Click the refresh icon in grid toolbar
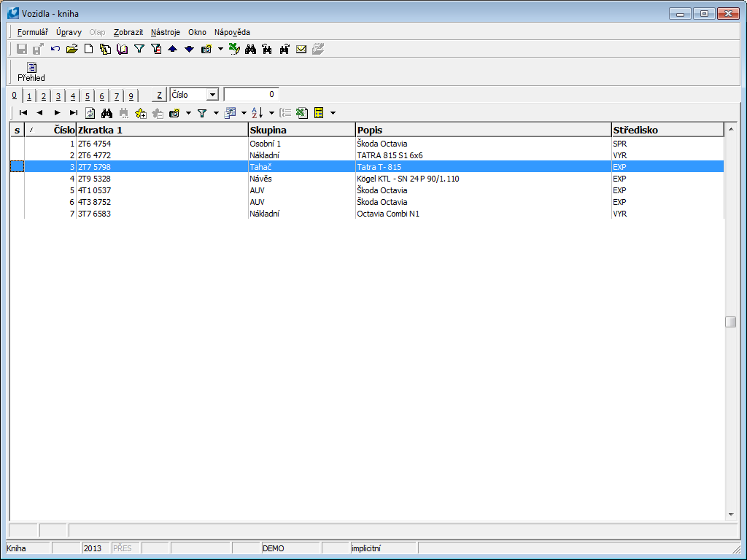Screen dimensions: 747x560 click(x=90, y=113)
